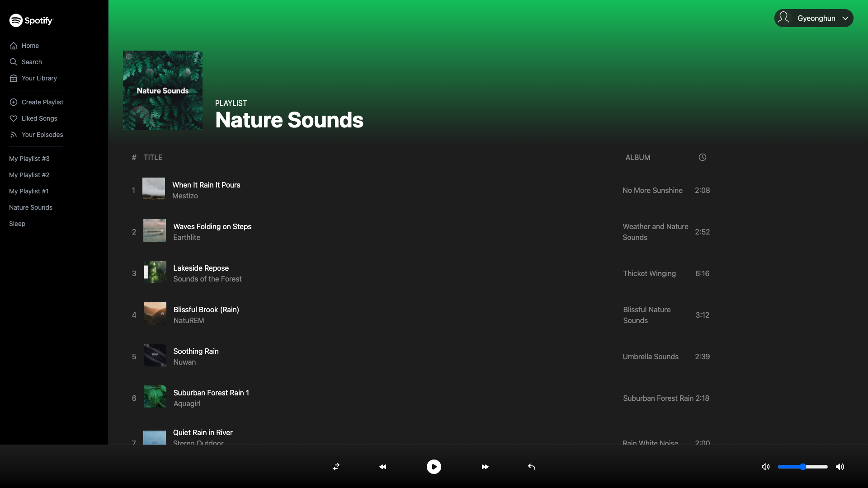
Task: Open Search in the sidebar
Action: tap(25, 62)
